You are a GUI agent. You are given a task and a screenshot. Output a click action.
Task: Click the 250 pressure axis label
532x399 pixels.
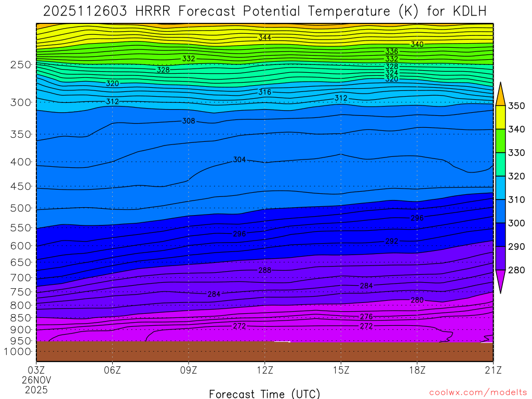pyautogui.click(x=21, y=64)
